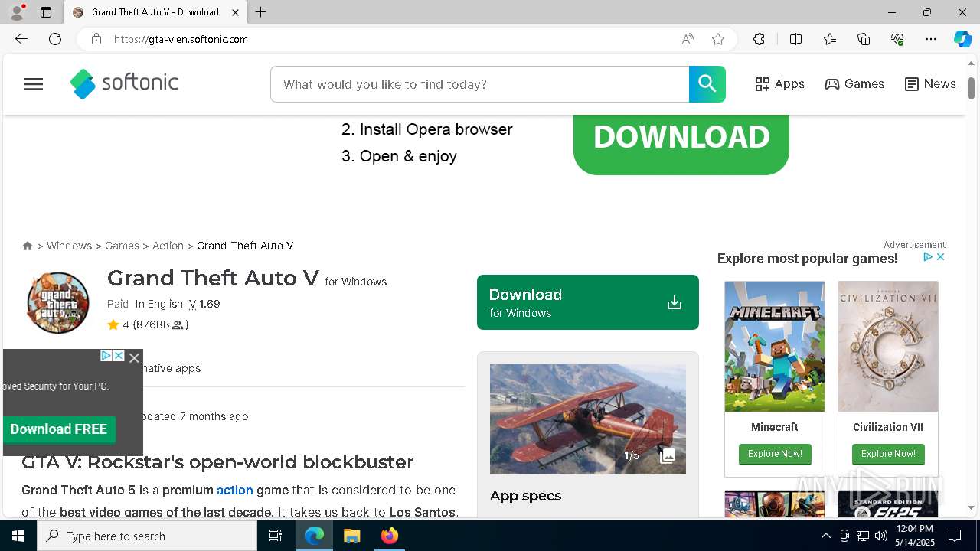The height and width of the screenshot is (551, 980).
Task: Open File Explorer from taskbar
Action: coord(351,536)
